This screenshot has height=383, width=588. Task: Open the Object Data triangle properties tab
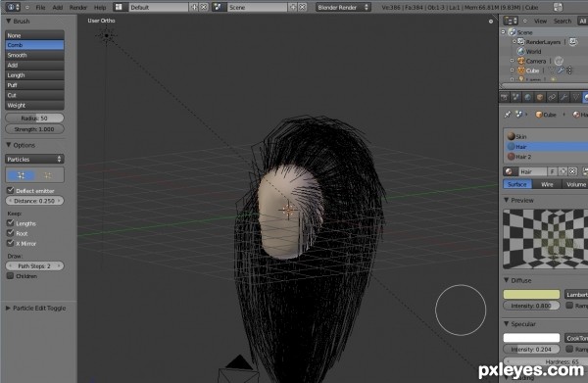coord(575,97)
